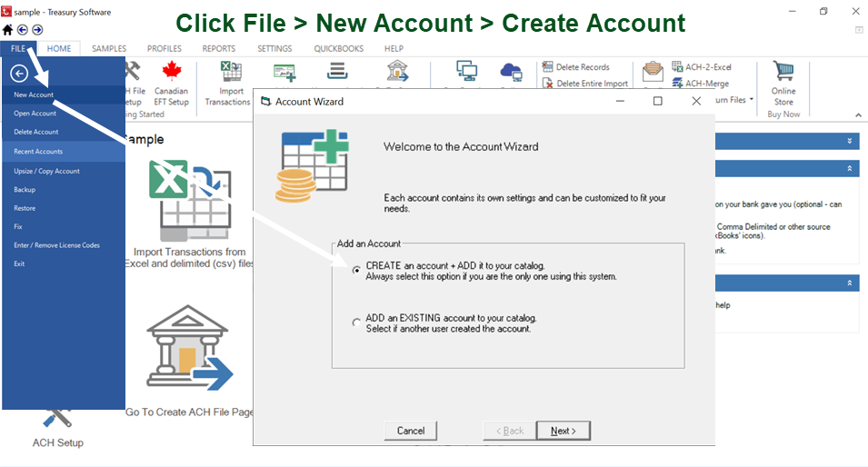Choose Upsize / Copy Account menu item

coord(64,171)
